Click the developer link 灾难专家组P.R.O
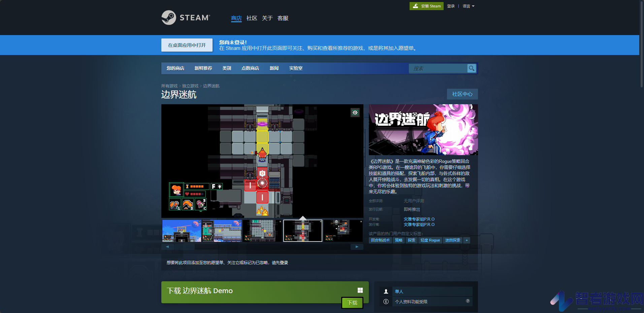The height and width of the screenshot is (313, 644). pos(419,219)
